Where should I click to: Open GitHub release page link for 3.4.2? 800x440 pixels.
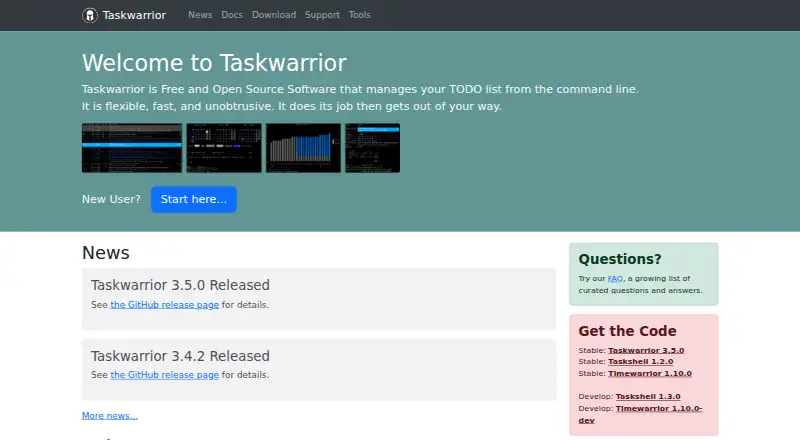click(x=165, y=375)
